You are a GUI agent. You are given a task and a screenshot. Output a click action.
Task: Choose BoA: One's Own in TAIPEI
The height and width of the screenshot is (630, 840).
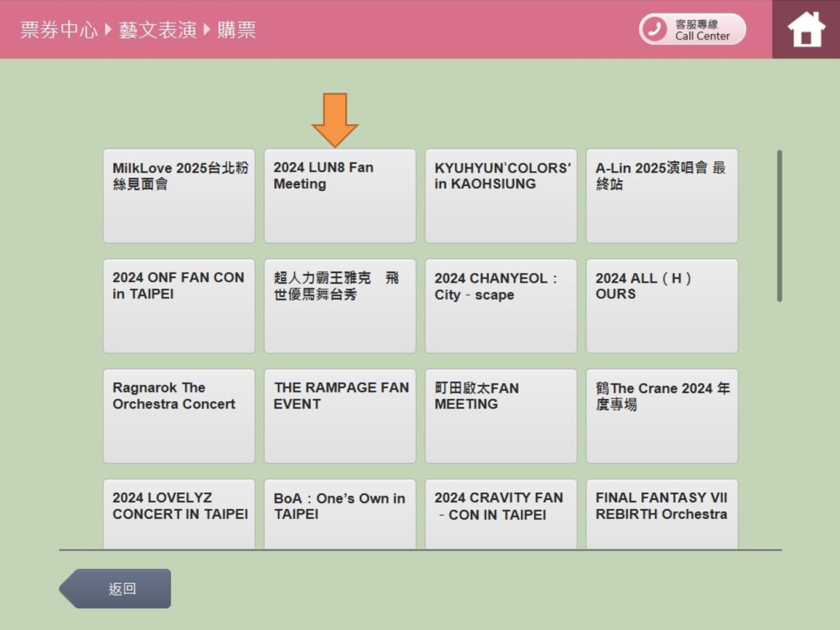pyautogui.click(x=340, y=514)
